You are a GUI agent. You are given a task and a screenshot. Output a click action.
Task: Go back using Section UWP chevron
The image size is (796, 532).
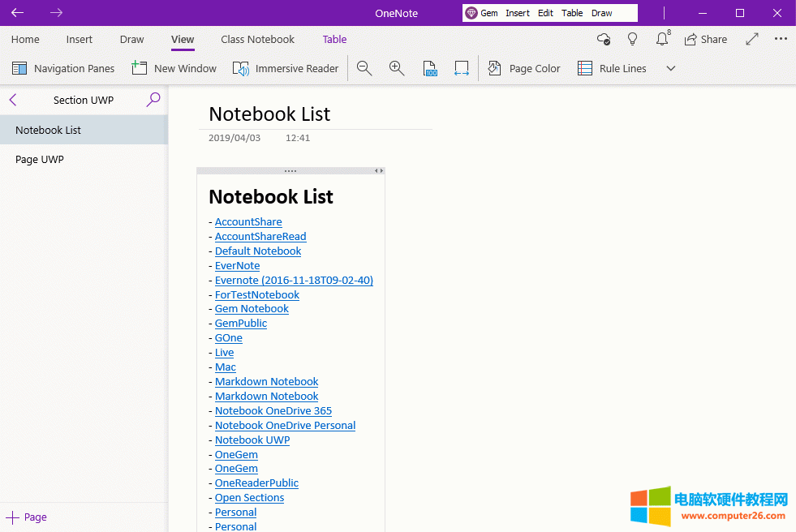pos(13,100)
